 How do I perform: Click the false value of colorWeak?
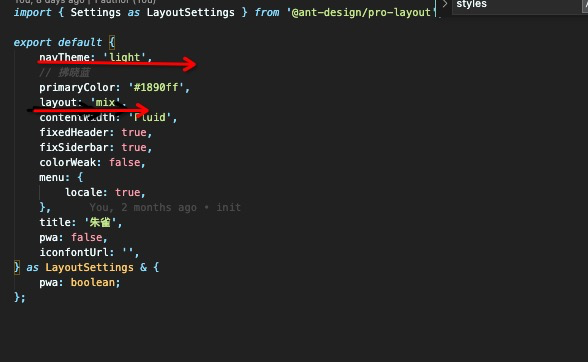124,162
